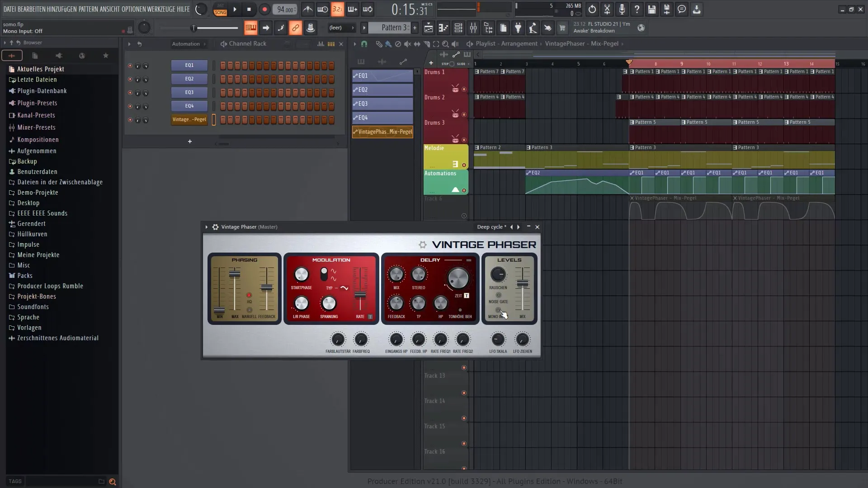The height and width of the screenshot is (488, 868).
Task: Toggle the orange link-to-controller chain icon
Action: [295, 28]
